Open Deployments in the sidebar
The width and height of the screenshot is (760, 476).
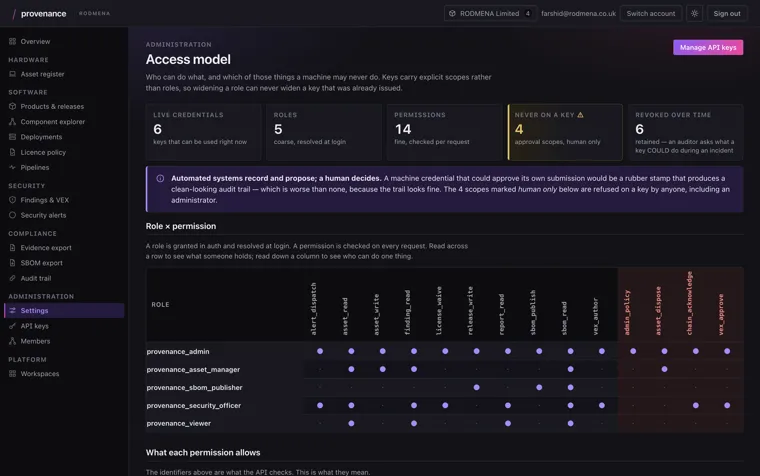tap(41, 137)
